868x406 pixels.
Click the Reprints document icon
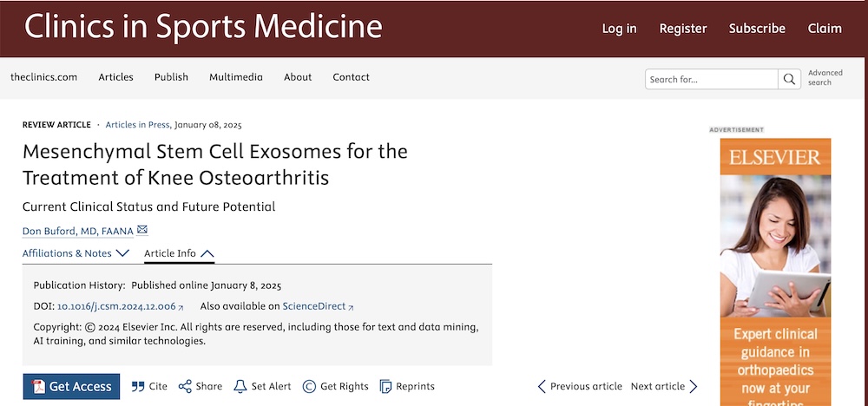386,386
